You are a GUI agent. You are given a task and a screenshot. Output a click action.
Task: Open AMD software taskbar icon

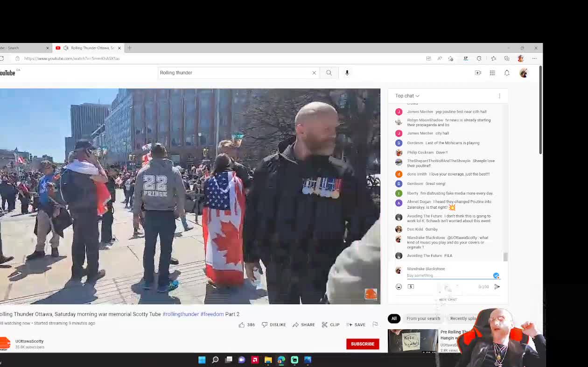point(255,360)
